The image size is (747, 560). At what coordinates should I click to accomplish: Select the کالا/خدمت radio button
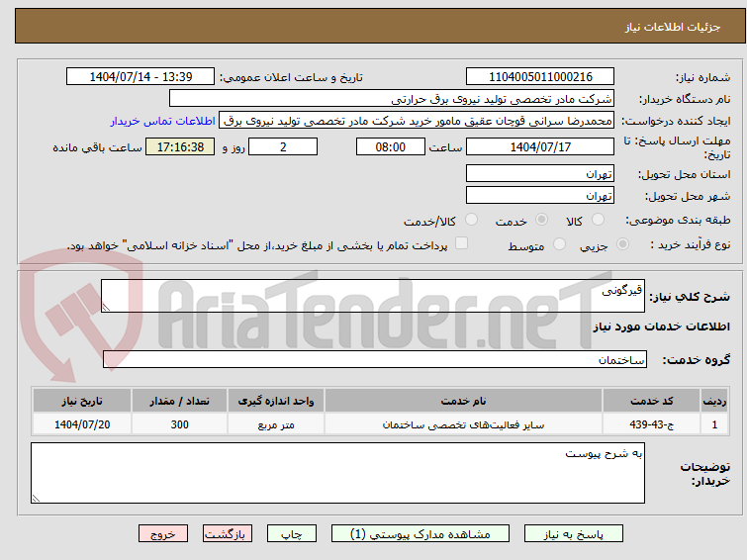click(x=471, y=220)
